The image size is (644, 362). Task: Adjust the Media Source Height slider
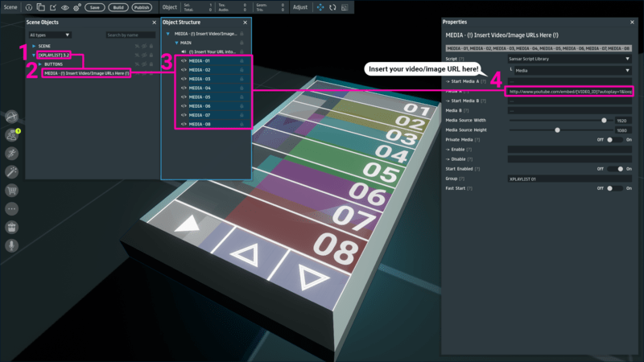point(557,130)
